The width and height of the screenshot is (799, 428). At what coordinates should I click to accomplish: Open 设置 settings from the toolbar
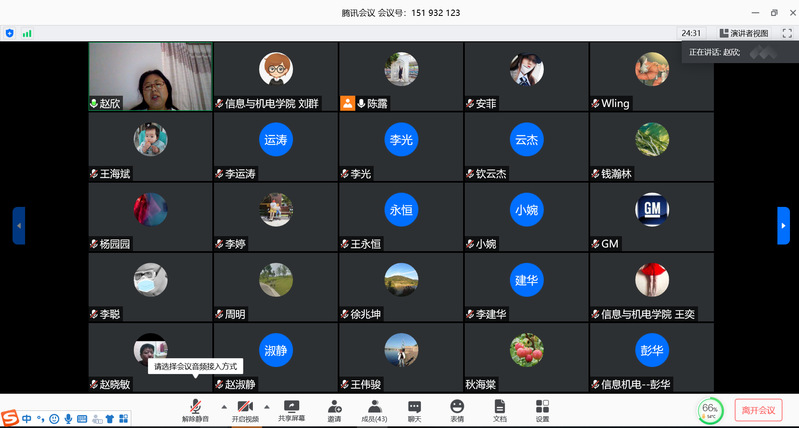[542, 407]
